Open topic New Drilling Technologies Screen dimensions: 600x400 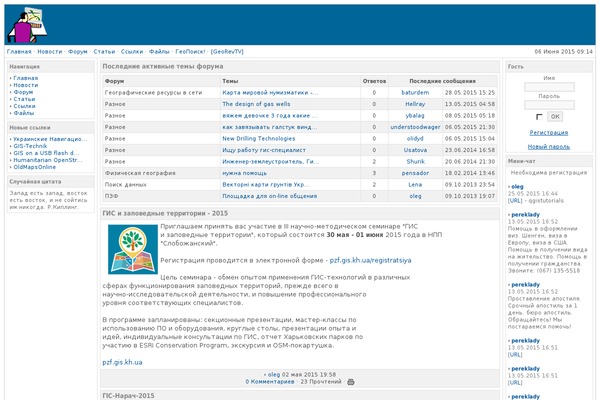[259, 139]
